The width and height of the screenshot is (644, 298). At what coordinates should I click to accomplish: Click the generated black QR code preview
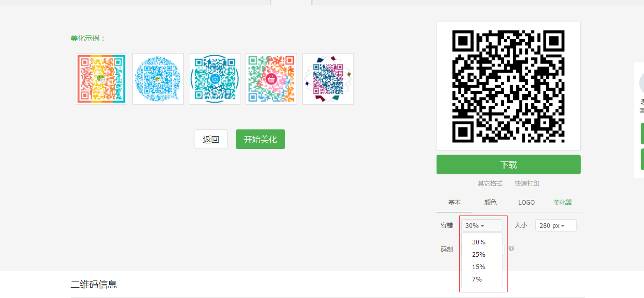pos(508,86)
